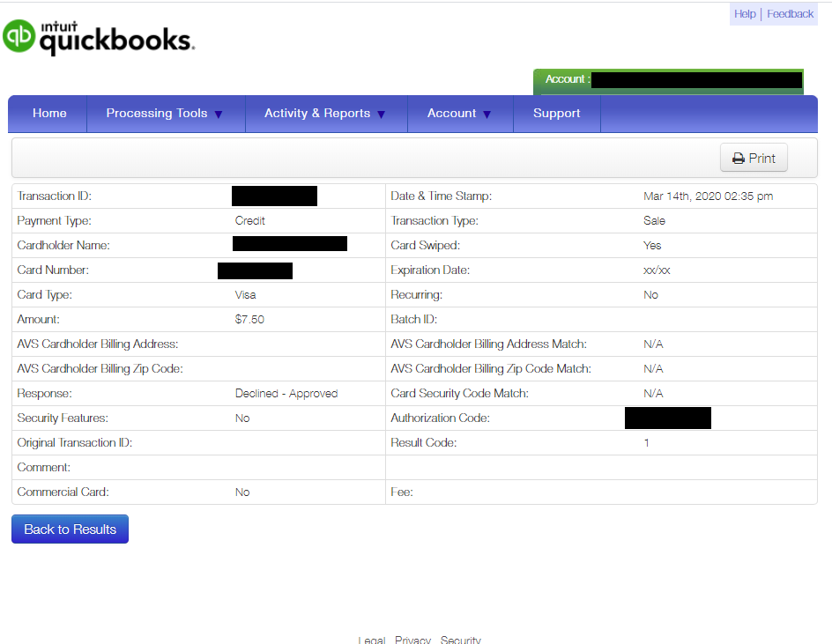Expand the Processing Tools dropdown arrow
The height and width of the screenshot is (644, 832).
[x=218, y=114]
